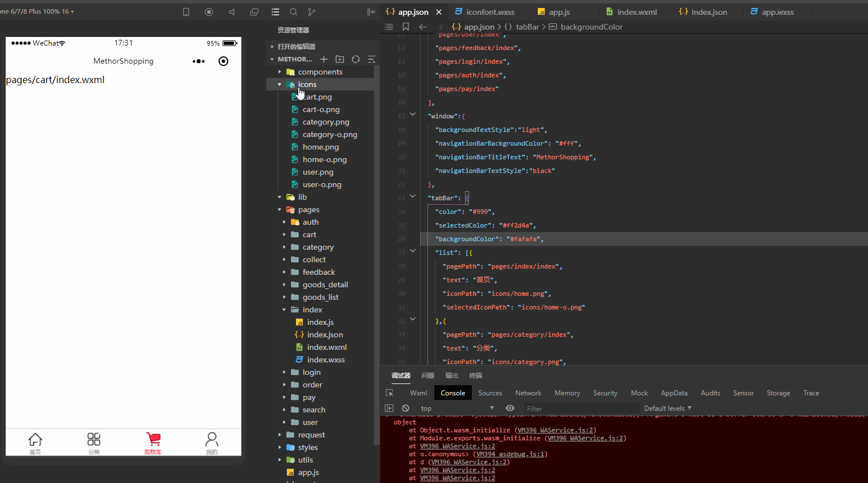Viewport: 868px width, 483px height.
Task: Click the bookmark icon in editor toolbar
Action: click(x=406, y=27)
